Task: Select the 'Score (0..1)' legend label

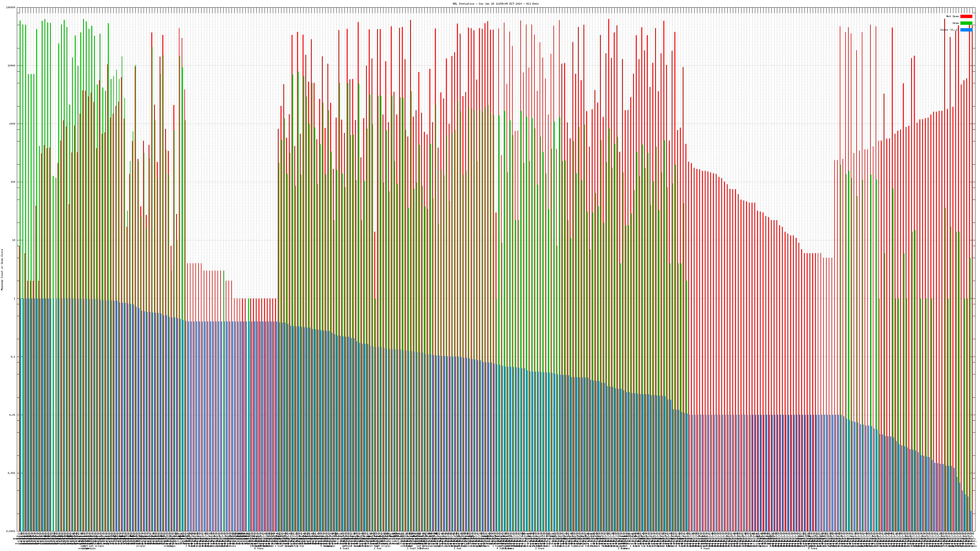Action: (x=950, y=30)
